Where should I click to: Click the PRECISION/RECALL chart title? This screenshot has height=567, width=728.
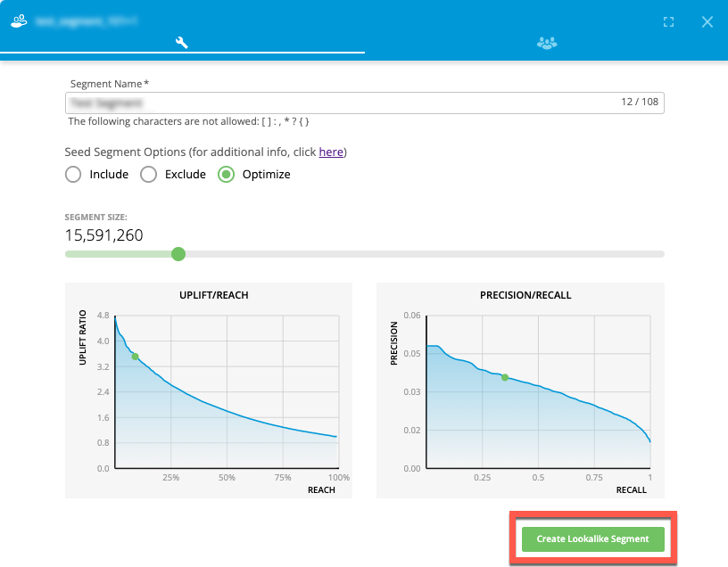[x=525, y=295]
